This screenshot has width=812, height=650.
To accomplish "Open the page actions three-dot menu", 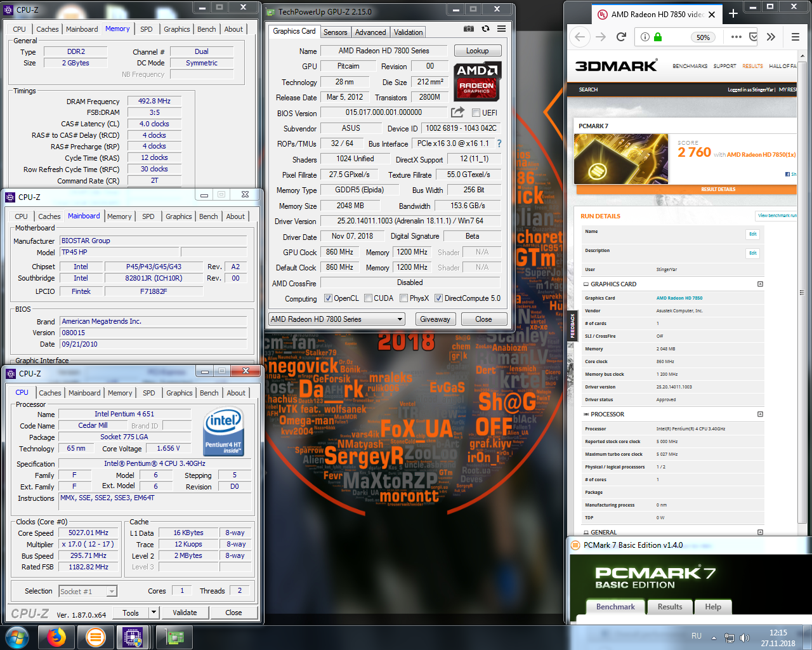I will (x=736, y=37).
